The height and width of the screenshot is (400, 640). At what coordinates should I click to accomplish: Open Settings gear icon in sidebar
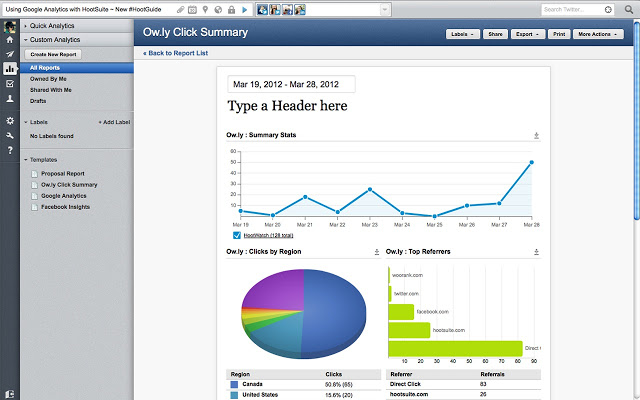tap(10, 120)
